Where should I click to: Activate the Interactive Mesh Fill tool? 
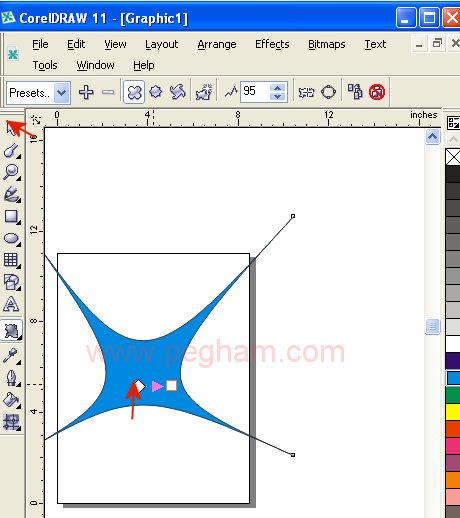coord(11,422)
